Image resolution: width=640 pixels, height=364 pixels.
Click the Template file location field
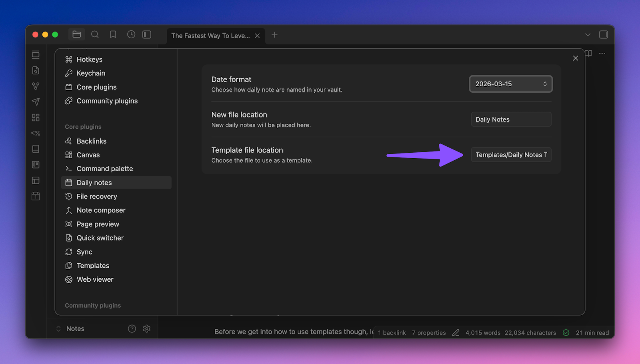point(511,155)
